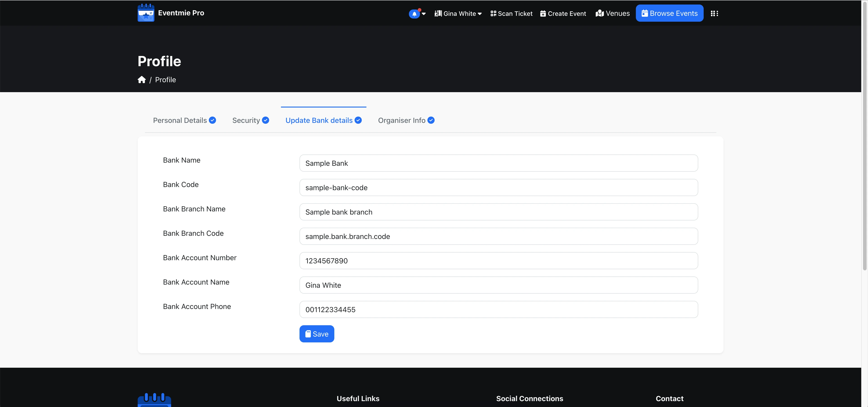Select the Update Bank details tab

tap(323, 120)
